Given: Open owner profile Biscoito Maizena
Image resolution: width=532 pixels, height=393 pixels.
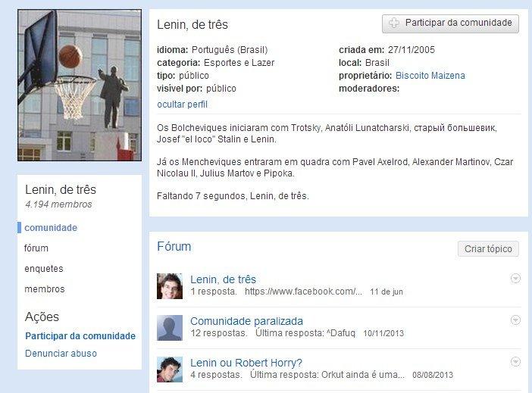Looking at the screenshot, I should coord(430,76).
